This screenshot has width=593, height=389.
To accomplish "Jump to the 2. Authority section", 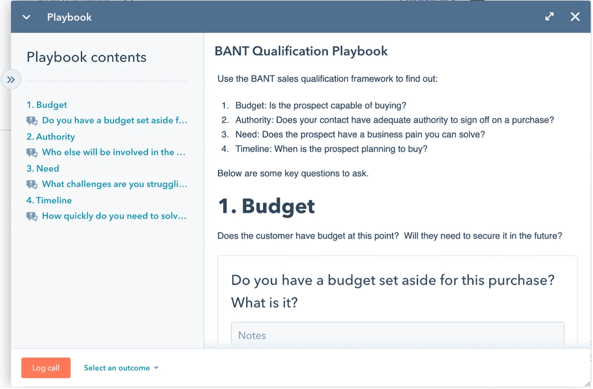I will coord(51,136).
